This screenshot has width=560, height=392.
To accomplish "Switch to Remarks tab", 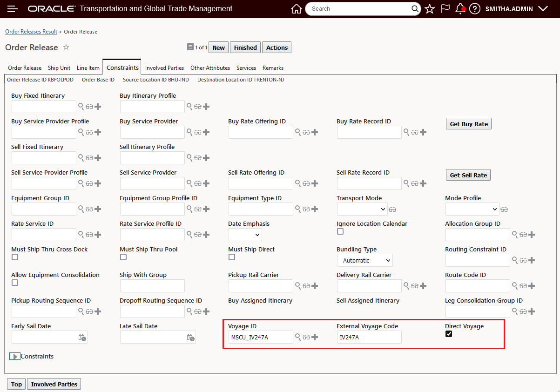I will tap(273, 68).
